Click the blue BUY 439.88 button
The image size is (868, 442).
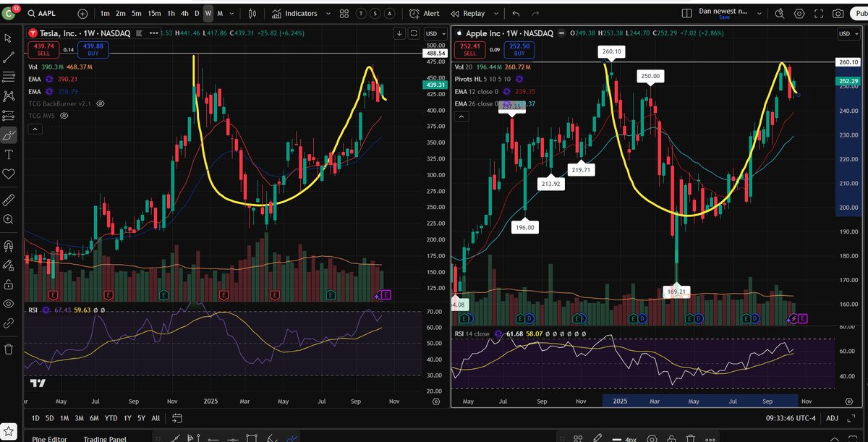95,49
